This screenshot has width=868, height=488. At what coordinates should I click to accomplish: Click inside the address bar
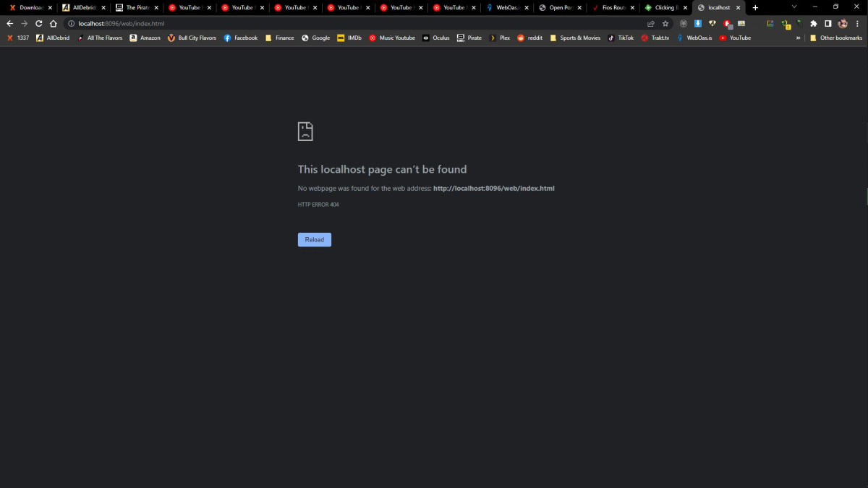(x=217, y=23)
